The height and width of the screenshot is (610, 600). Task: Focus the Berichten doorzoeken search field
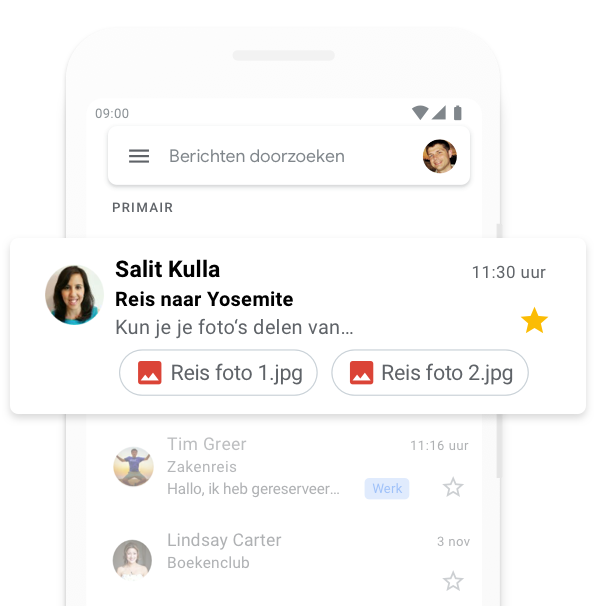[289, 156]
